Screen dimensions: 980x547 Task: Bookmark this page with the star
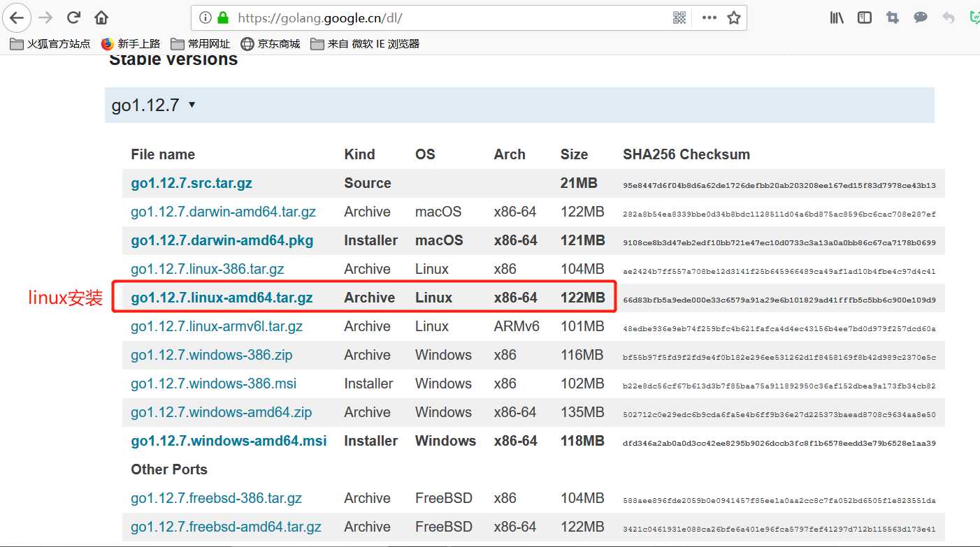pos(733,17)
